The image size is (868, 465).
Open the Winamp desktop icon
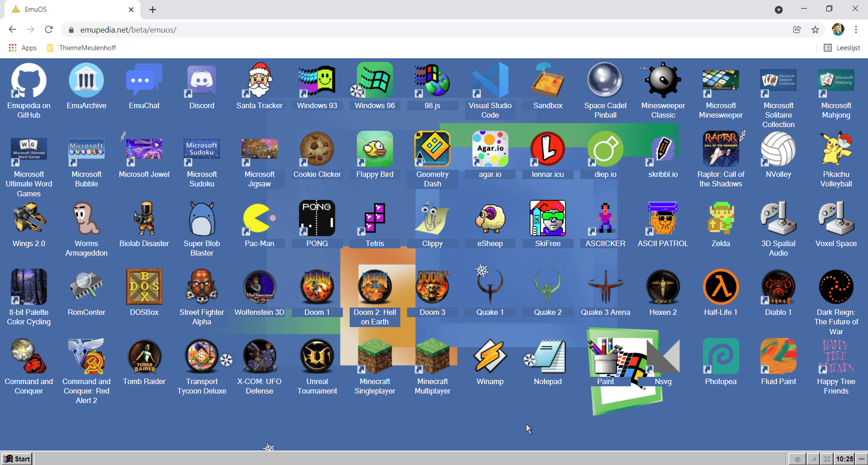[490, 357]
